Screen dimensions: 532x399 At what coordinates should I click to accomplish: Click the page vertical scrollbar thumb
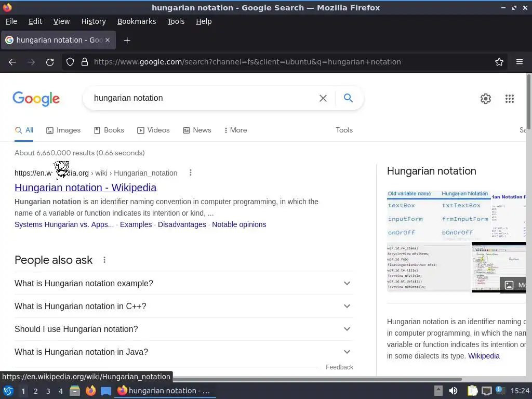click(x=528, y=102)
